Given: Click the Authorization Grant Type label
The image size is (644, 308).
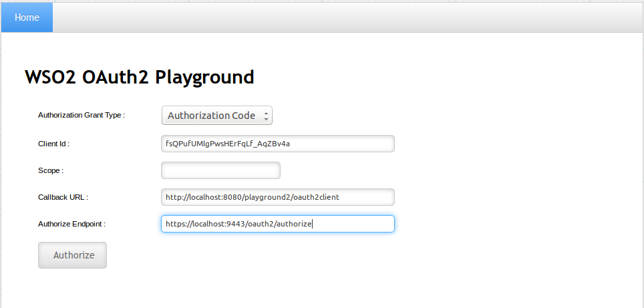Looking at the screenshot, I should click(x=82, y=116).
